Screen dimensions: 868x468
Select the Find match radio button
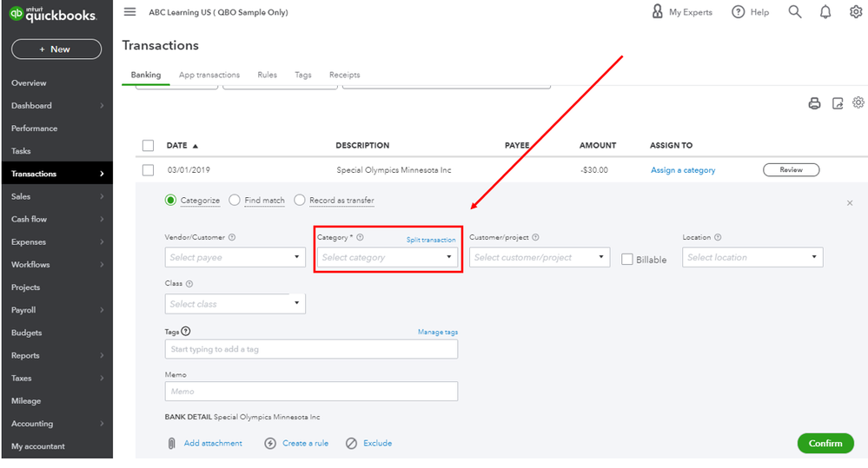235,201
